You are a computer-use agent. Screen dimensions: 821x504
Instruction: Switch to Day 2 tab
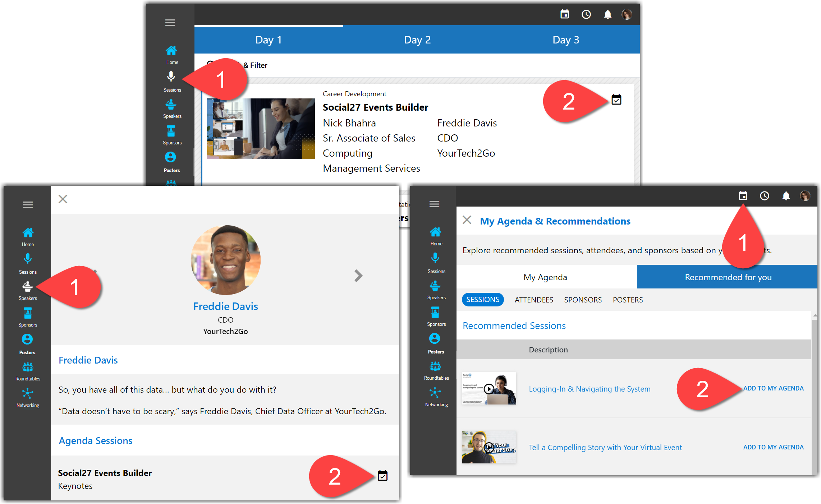click(417, 40)
